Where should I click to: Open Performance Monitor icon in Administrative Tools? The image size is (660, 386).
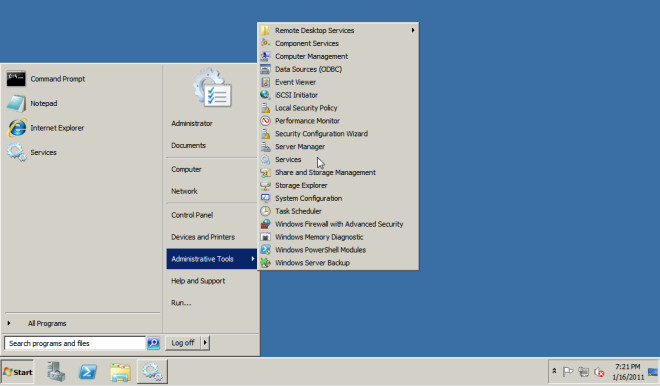point(265,121)
